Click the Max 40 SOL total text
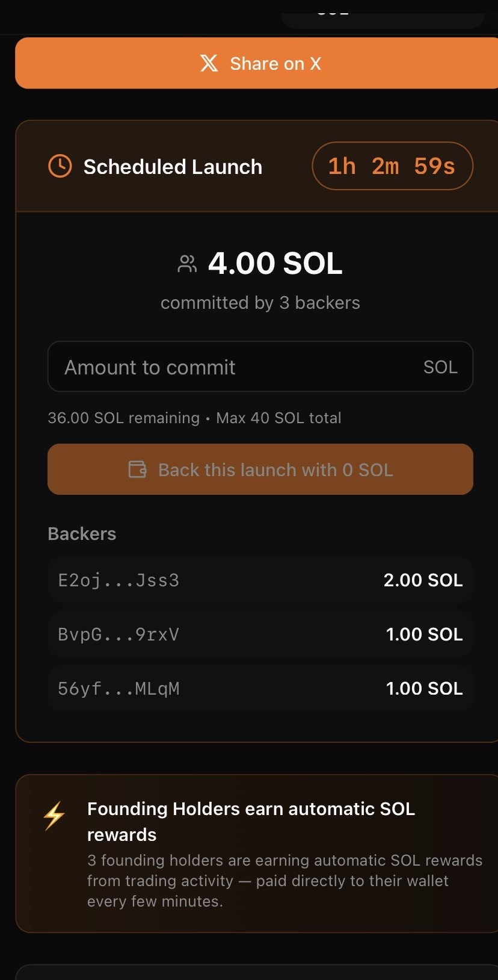498x980 pixels. pyautogui.click(x=278, y=418)
